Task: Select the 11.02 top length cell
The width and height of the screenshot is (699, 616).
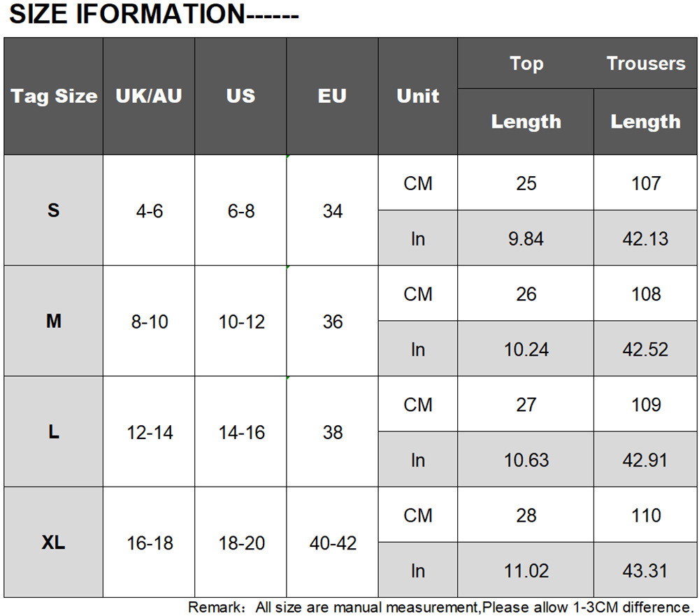Action: point(526,571)
